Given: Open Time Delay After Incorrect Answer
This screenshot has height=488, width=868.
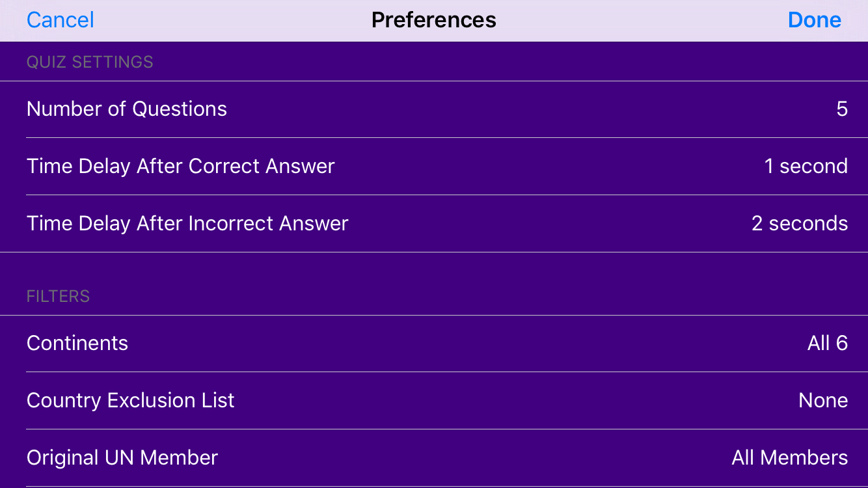Looking at the screenshot, I should pyautogui.click(x=434, y=224).
